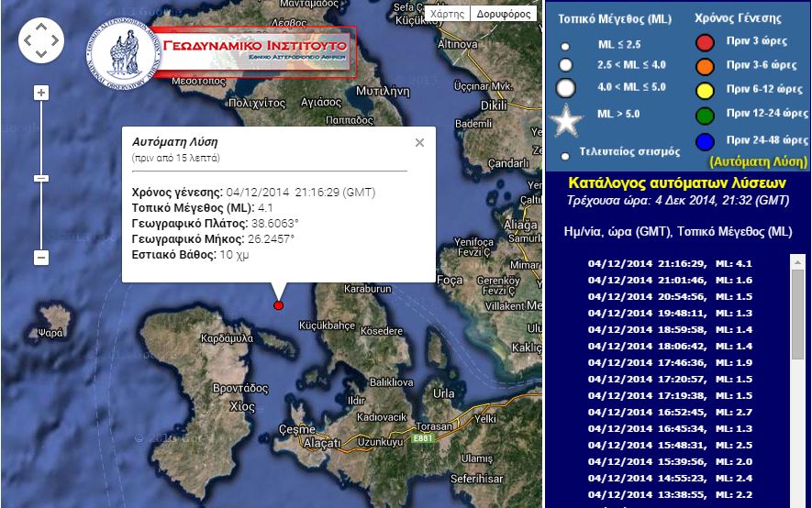
Task: Click the red earthquake marker on the map
Action: (279, 305)
